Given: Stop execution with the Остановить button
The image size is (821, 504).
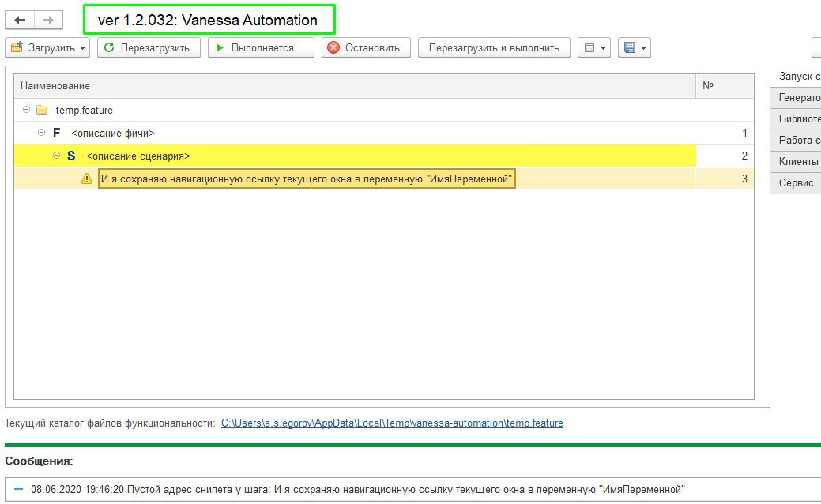Looking at the screenshot, I should pyautogui.click(x=366, y=47).
